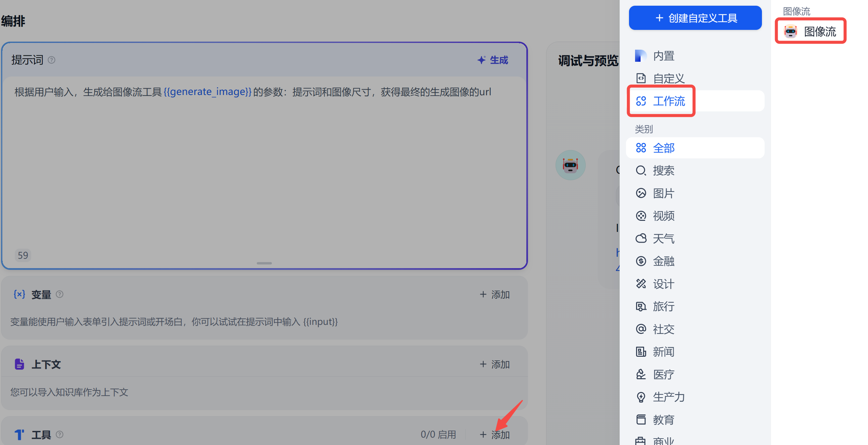Viewport: 868px width, 445px height.
Task: Click the 图像流 robot icon
Action: [x=790, y=31]
